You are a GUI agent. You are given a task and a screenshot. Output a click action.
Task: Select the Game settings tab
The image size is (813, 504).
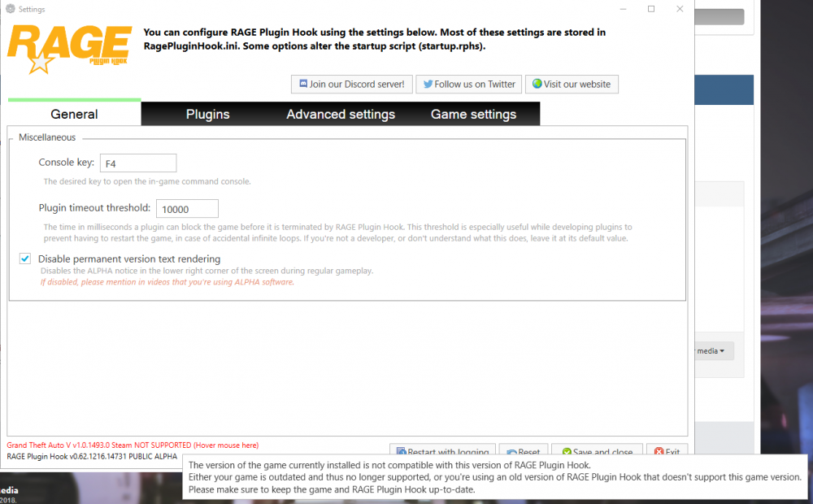pyautogui.click(x=474, y=114)
